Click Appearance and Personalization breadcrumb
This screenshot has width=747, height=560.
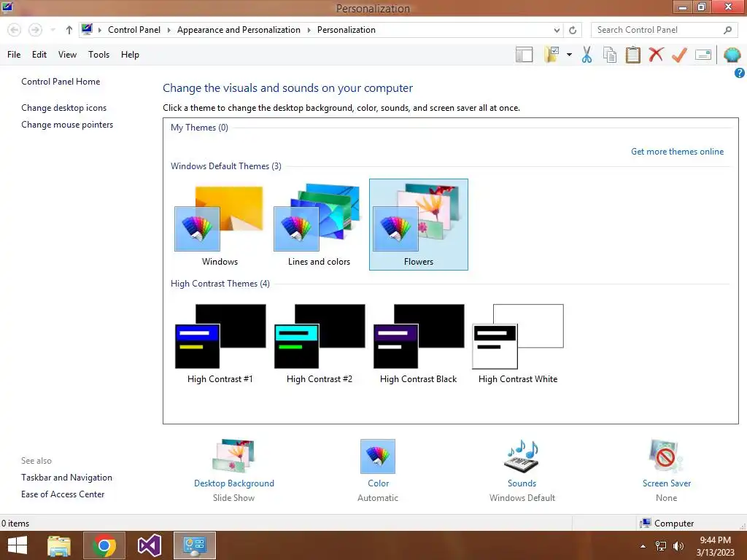click(x=239, y=30)
